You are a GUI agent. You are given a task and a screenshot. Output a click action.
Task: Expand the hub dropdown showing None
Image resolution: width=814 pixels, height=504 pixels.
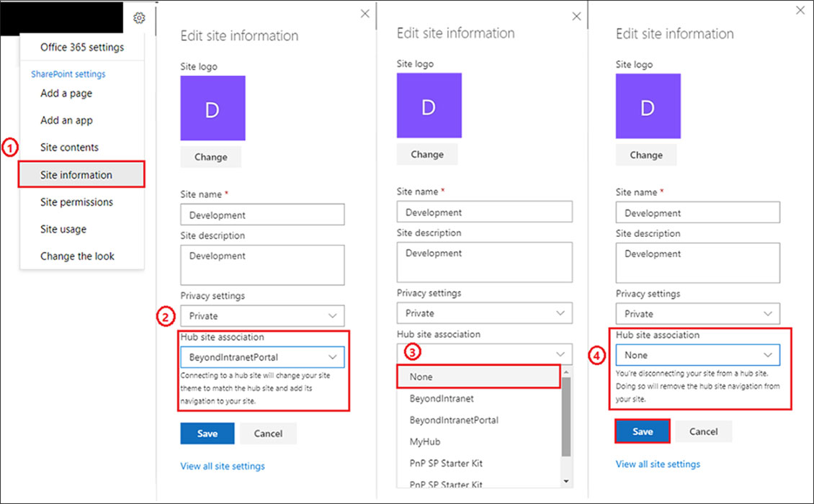coord(697,355)
